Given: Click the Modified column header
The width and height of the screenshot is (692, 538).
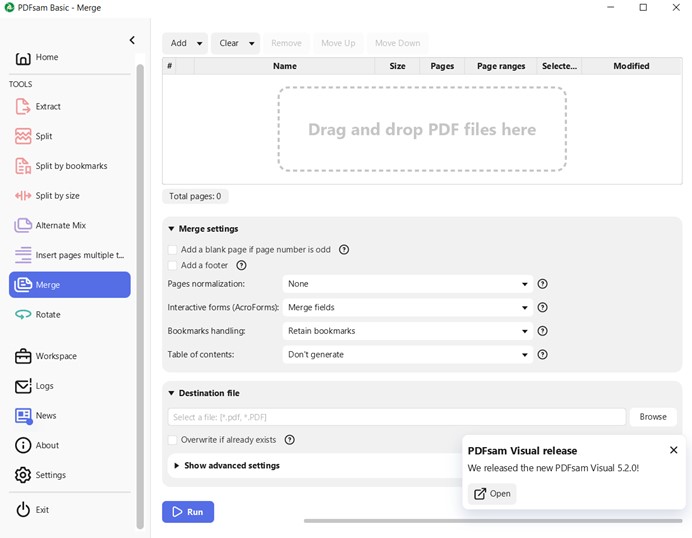Looking at the screenshot, I should pos(632,66).
